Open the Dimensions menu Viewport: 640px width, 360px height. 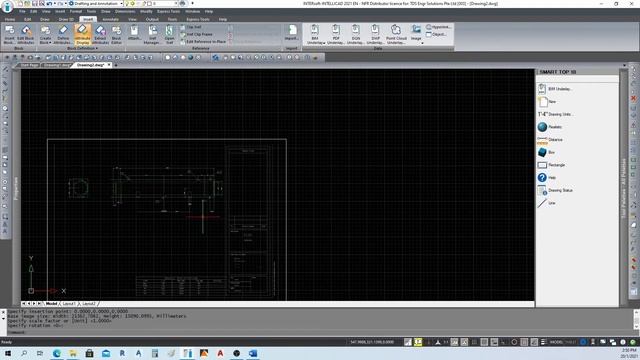tap(125, 11)
